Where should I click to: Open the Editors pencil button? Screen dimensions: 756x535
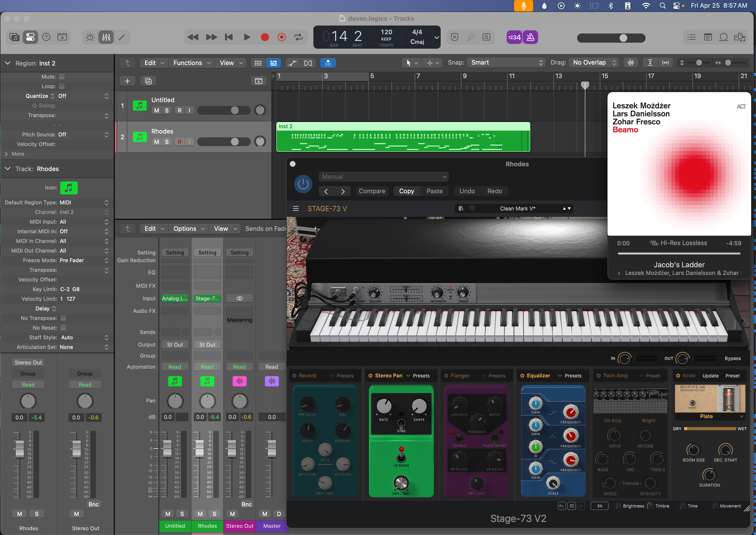(x=121, y=37)
